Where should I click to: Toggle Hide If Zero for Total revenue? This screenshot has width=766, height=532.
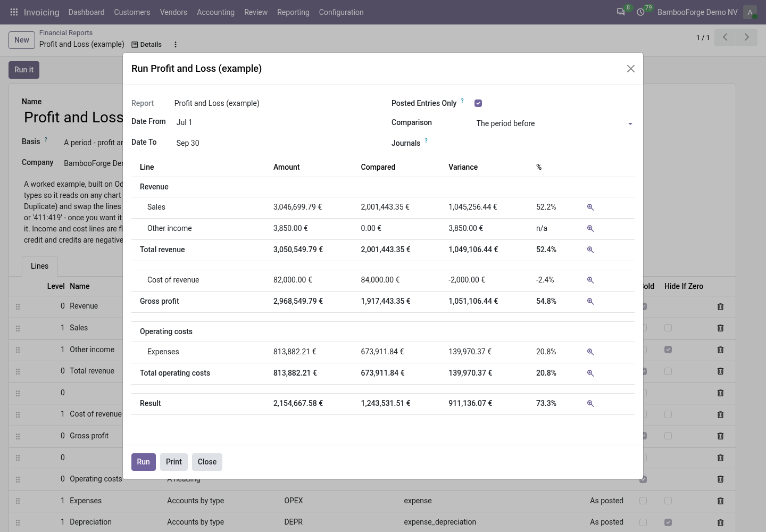(668, 371)
